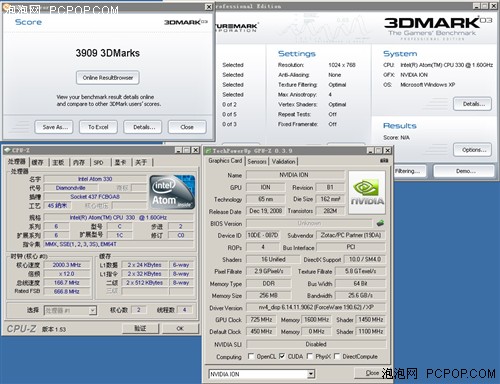Click the multiplier x 12.0 value
500x384 pixels.
67,274
